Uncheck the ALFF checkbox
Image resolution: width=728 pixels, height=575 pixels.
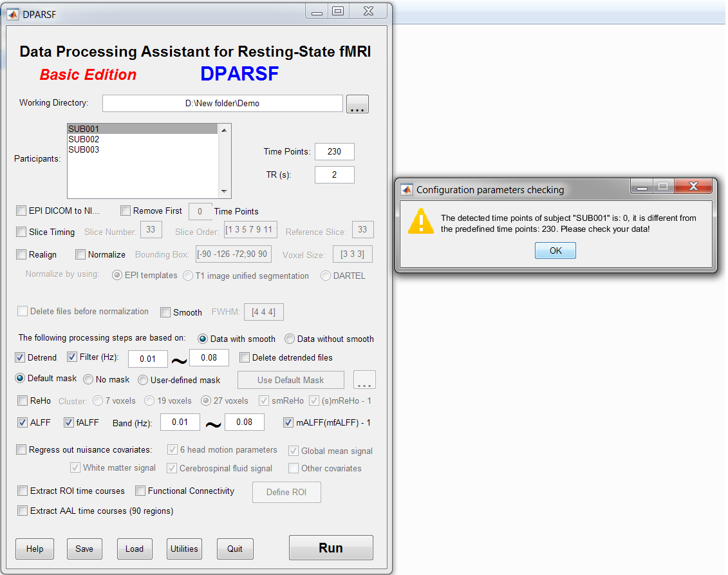point(23,422)
